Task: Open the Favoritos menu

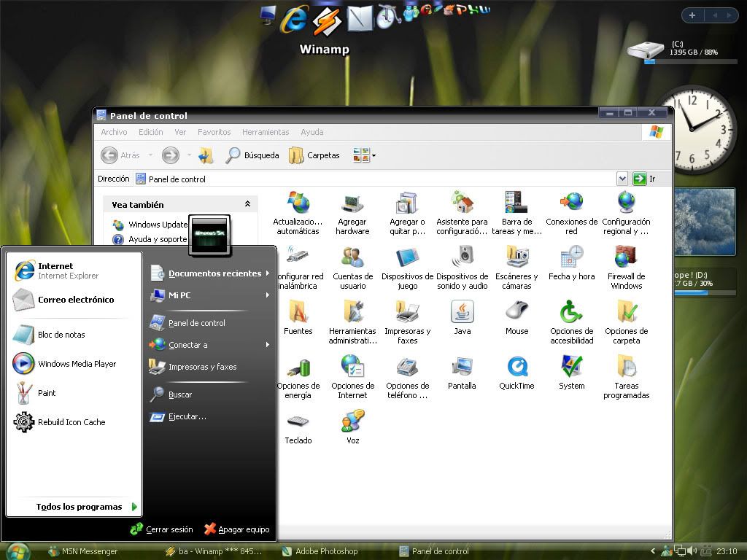Action: pyautogui.click(x=214, y=132)
